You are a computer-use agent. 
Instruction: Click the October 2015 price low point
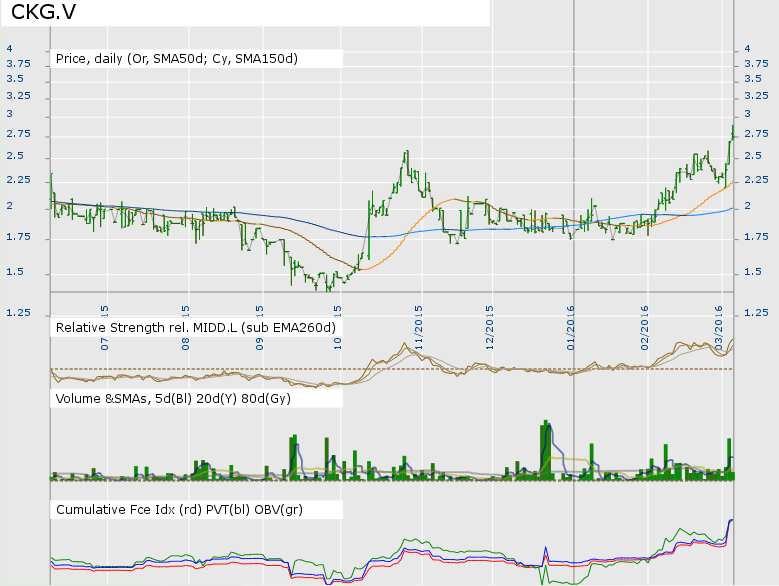[329, 288]
